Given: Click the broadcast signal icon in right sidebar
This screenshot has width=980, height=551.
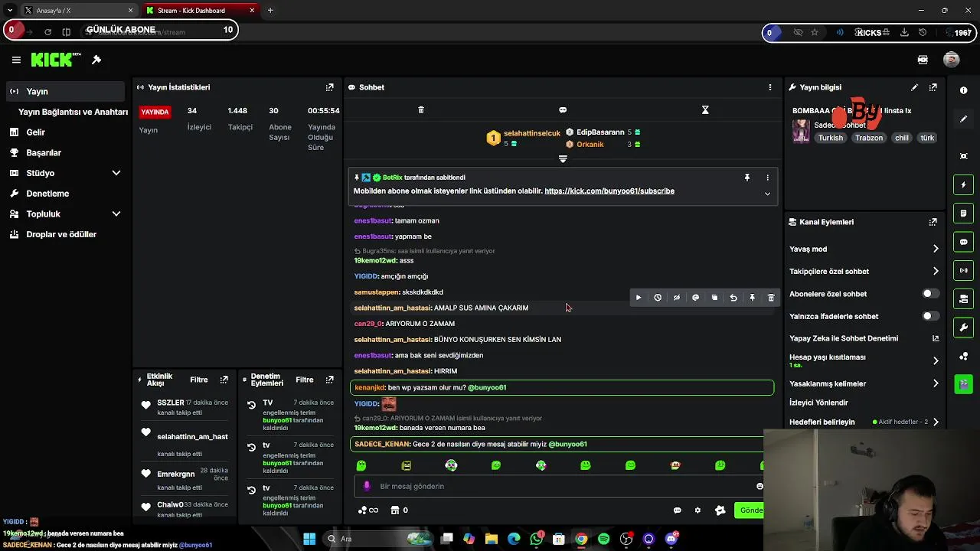Looking at the screenshot, I should pyautogui.click(x=964, y=270).
